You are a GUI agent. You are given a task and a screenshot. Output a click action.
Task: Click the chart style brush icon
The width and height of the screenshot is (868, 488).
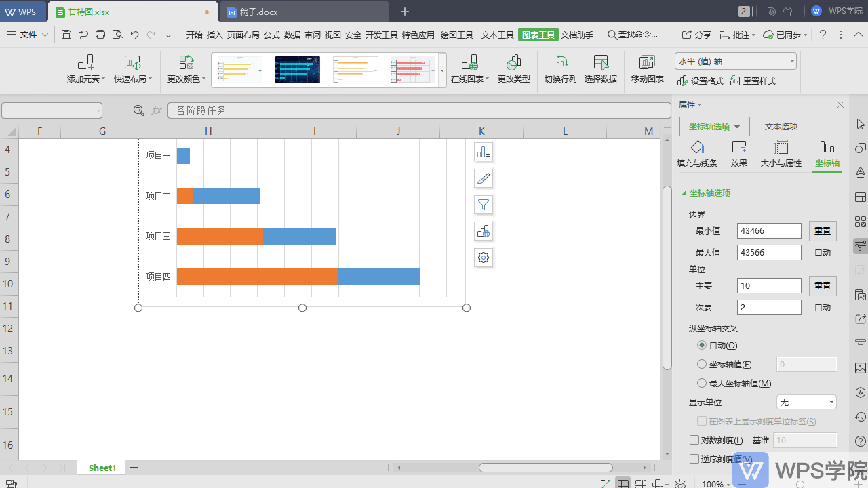point(484,178)
